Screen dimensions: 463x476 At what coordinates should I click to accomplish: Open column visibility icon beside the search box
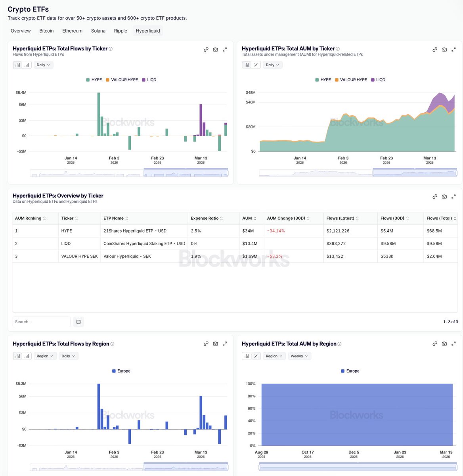[78, 322]
